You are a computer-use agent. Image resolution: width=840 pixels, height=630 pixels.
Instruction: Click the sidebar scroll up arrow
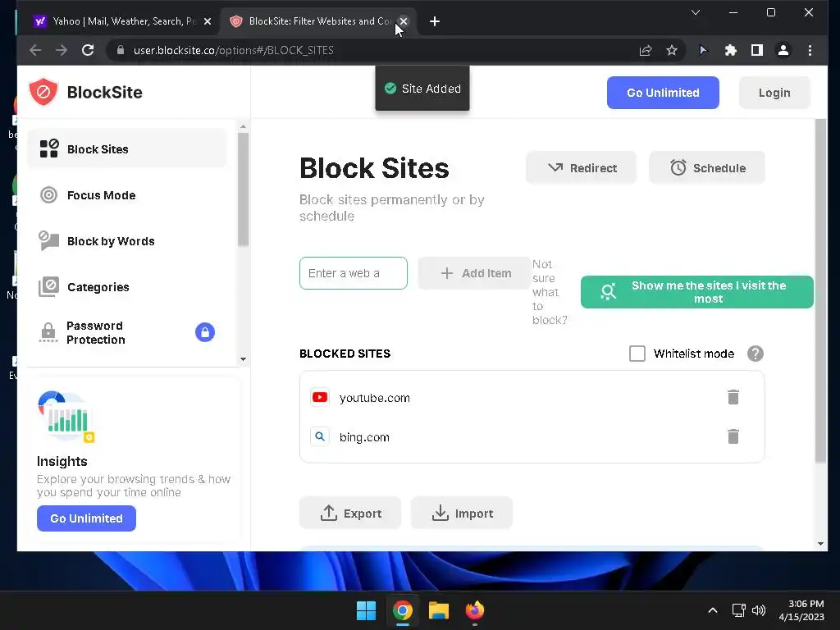point(243,127)
